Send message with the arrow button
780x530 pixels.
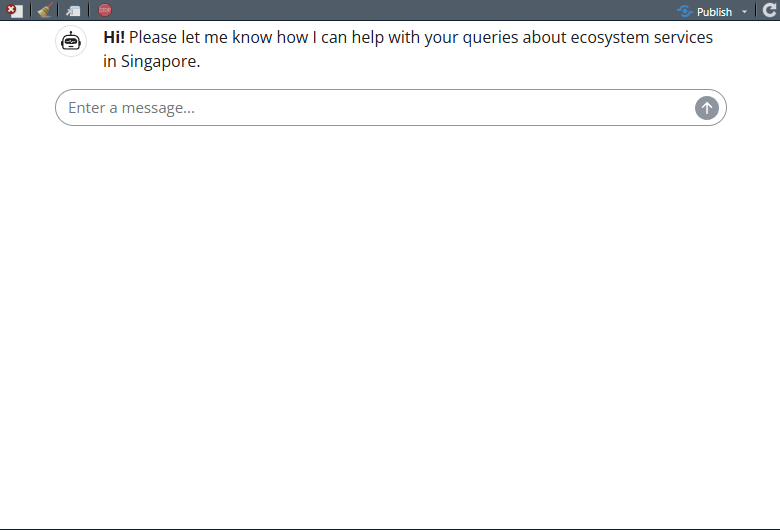706,108
